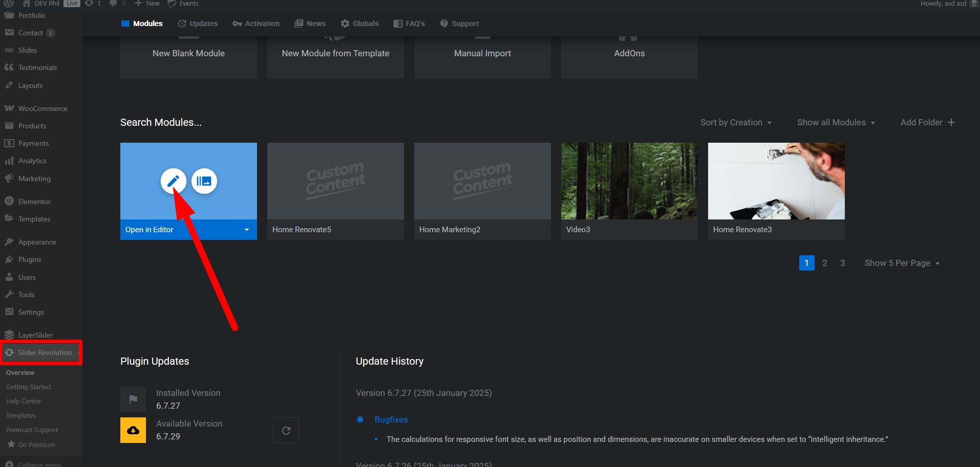Expand the Show 5 Per Page dropdown
Image resolution: width=980 pixels, height=467 pixels.
click(x=902, y=263)
